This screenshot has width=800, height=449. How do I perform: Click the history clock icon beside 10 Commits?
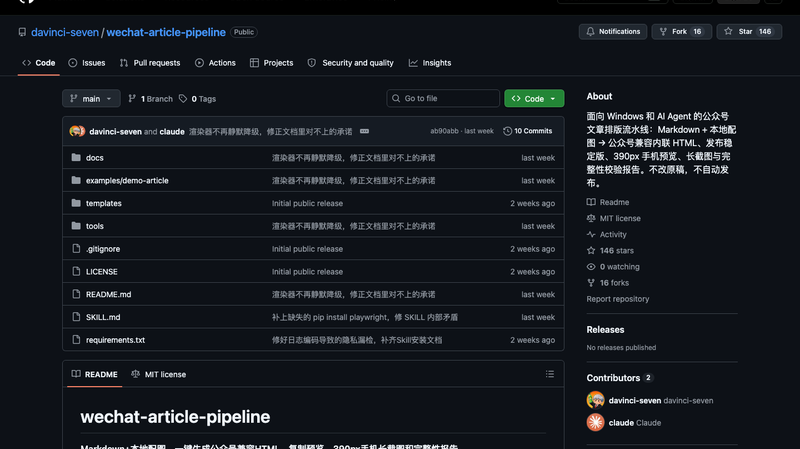tap(507, 131)
